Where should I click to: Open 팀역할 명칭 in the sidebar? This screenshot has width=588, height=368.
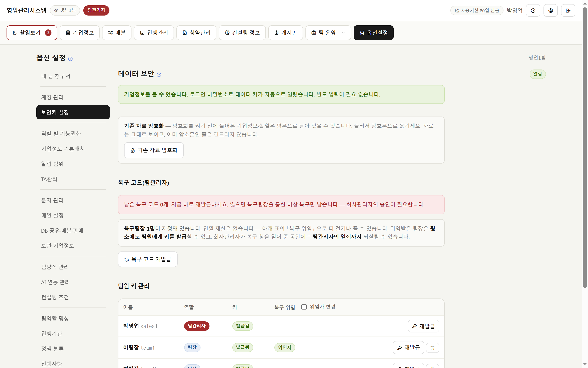coord(73,318)
